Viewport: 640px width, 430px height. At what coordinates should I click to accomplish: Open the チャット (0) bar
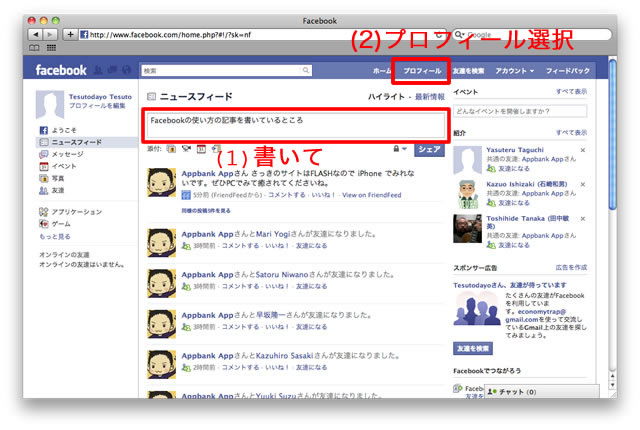(x=542, y=392)
